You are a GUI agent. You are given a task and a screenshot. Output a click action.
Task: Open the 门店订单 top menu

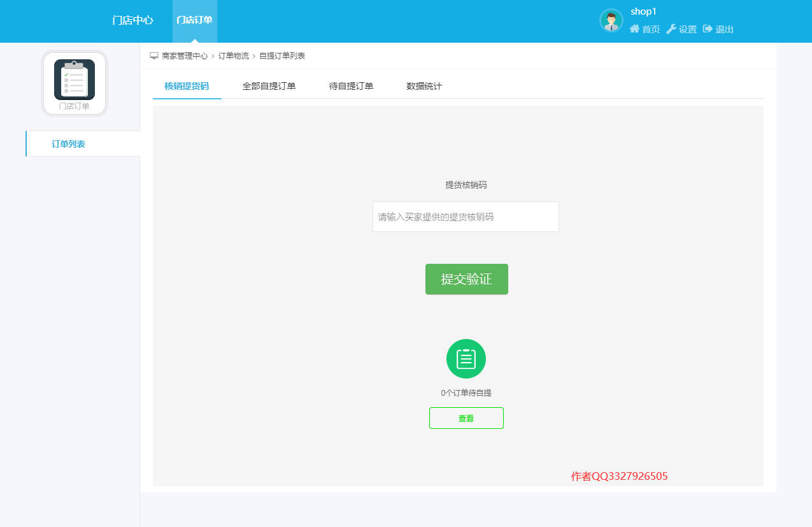(x=194, y=20)
